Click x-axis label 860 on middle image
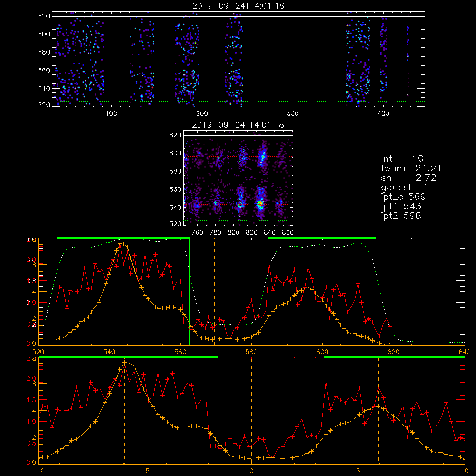 coord(288,233)
